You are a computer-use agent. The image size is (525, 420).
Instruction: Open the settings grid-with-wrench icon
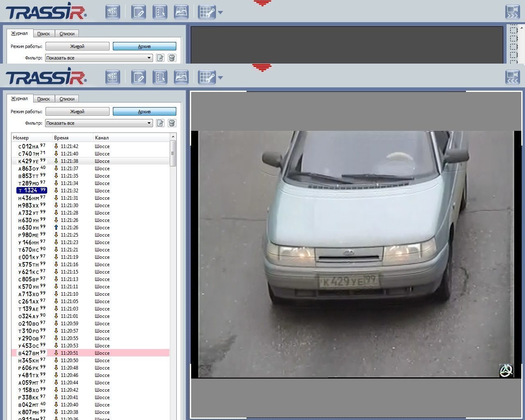pyautogui.click(x=208, y=77)
